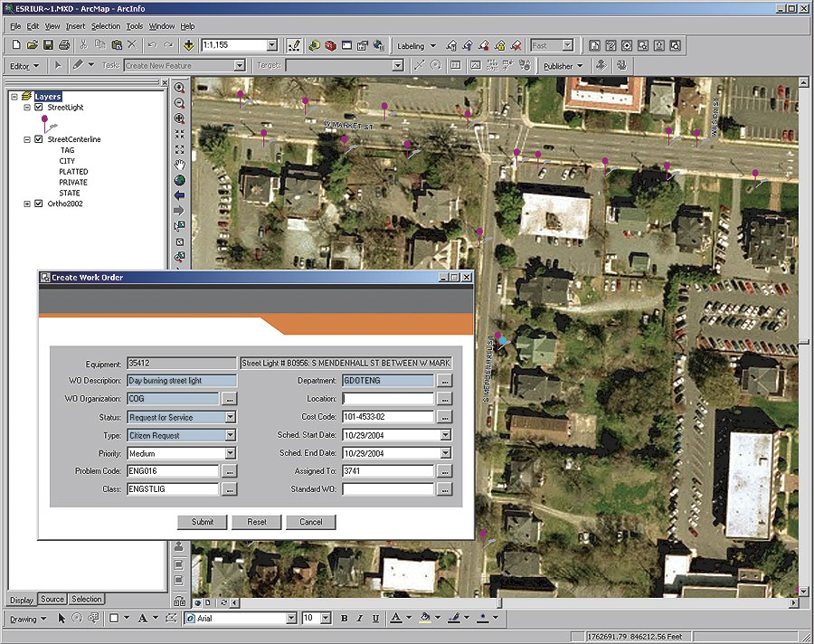The width and height of the screenshot is (814, 644).
Task: Uncheck the StreetLight layer visibility
Action: (38, 107)
